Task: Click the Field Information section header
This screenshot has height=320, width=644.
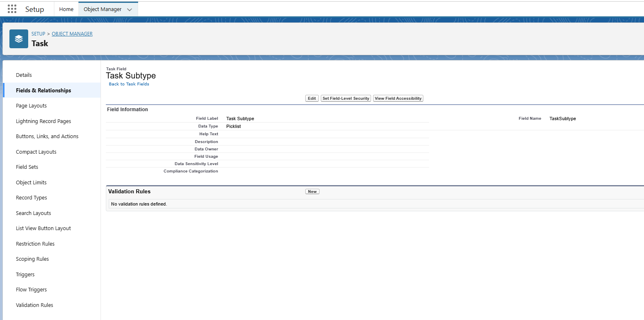Action: (127, 110)
